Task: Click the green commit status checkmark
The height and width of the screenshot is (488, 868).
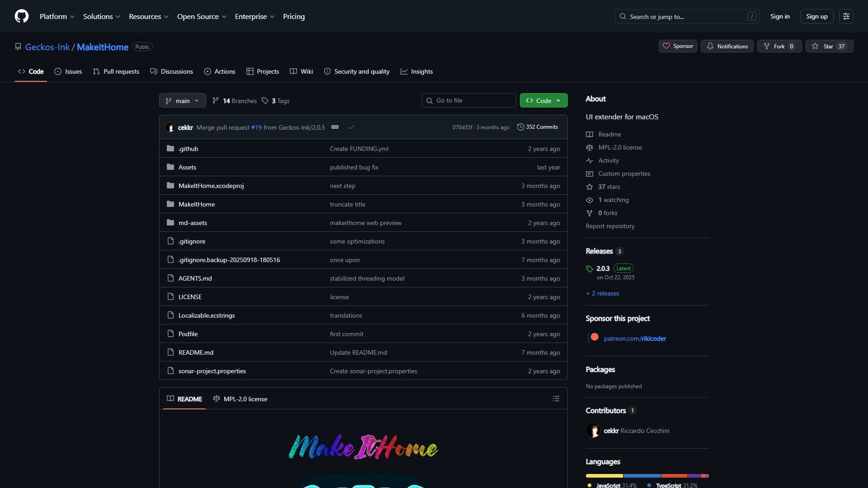Action: (351, 127)
